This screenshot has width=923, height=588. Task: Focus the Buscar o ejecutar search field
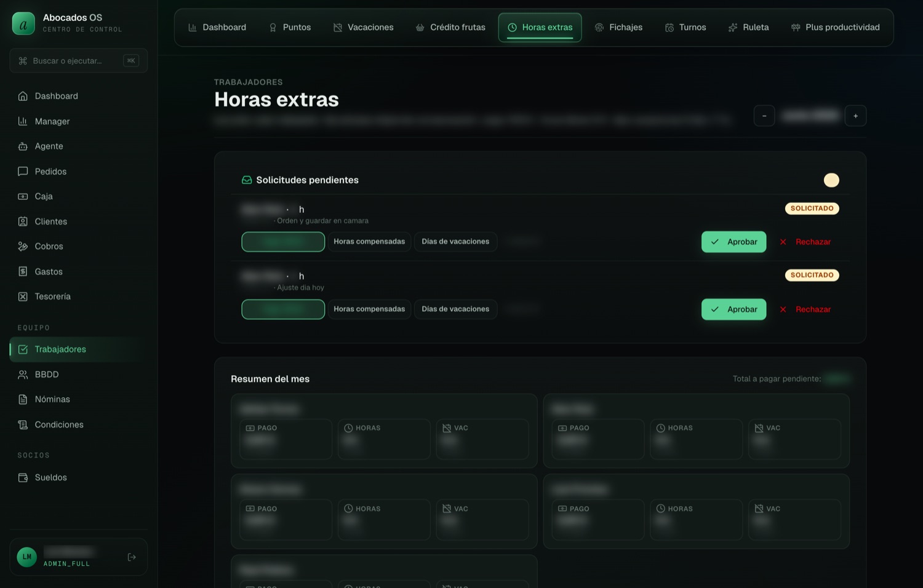click(78, 61)
